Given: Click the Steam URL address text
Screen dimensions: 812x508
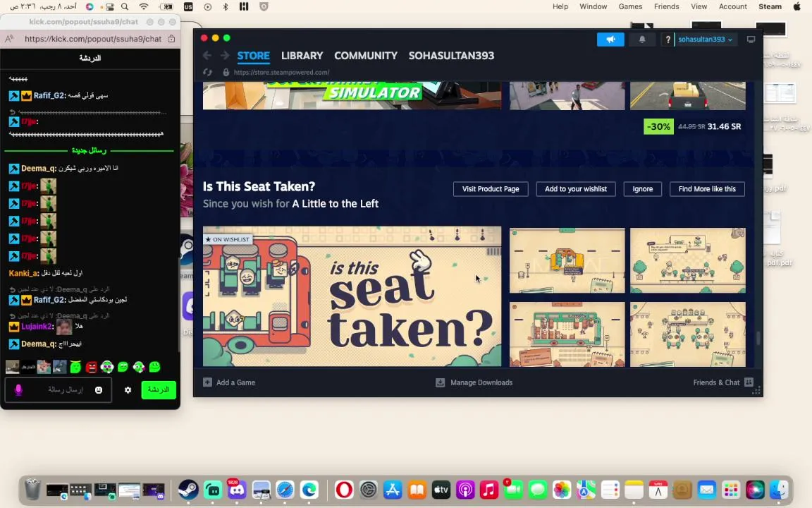Looking at the screenshot, I should point(282,73).
